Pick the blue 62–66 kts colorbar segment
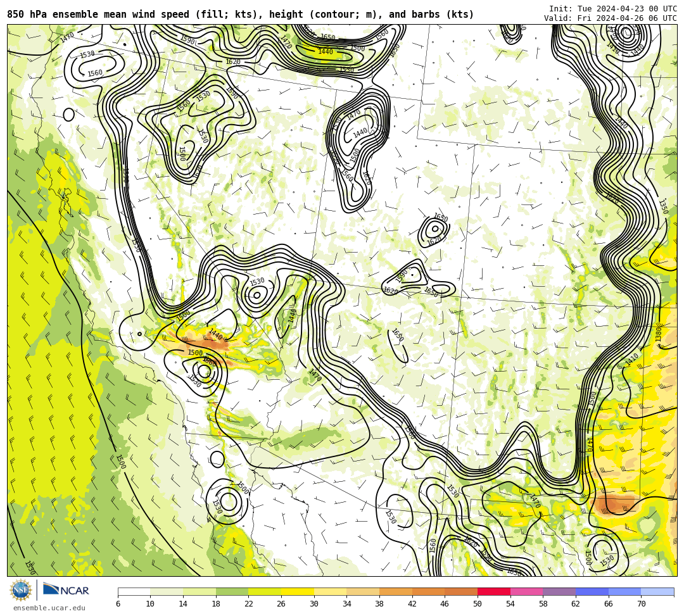The image size is (684, 616). coord(592,591)
